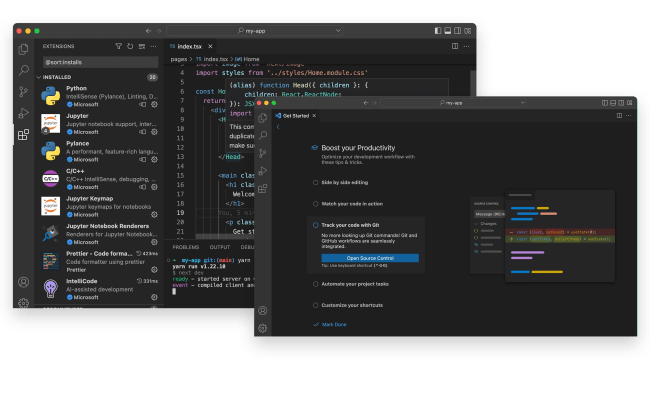Filter extensions with the funnel icon
Screen dimensions: 650x400
119,46
